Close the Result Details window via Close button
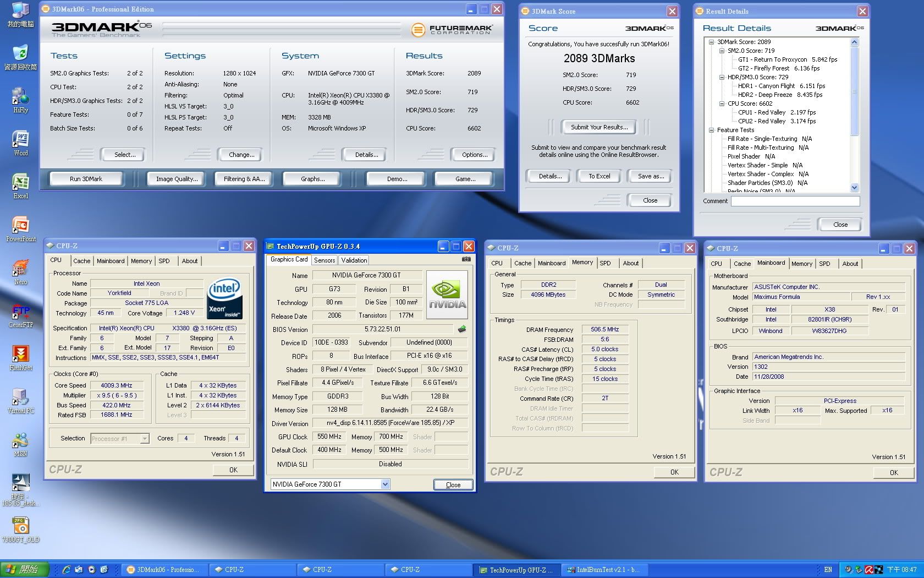Screen dimensions: 924x578 click(x=840, y=225)
